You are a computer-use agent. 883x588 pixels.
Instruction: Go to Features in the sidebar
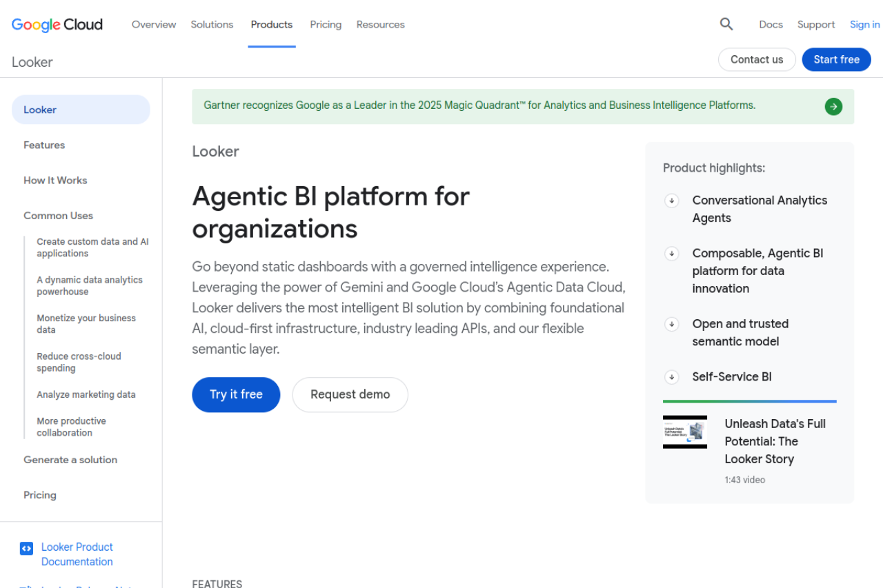[44, 145]
